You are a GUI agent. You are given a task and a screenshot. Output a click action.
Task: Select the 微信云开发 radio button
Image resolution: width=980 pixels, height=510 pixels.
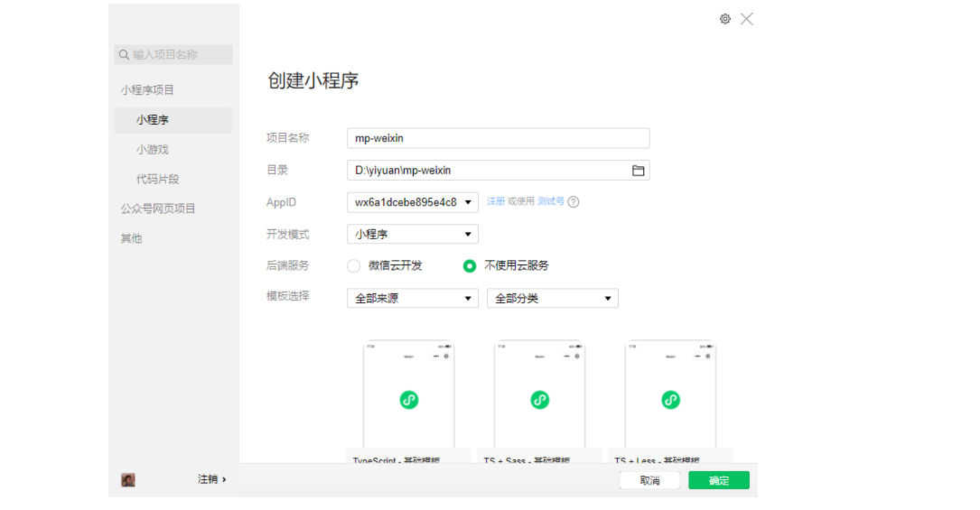(x=354, y=266)
